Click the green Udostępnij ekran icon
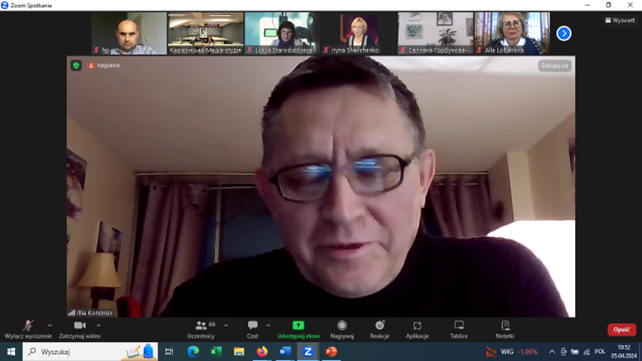 point(298,325)
